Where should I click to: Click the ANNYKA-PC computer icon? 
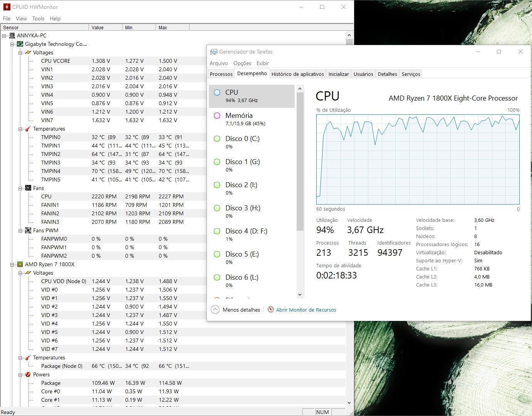[x=12, y=35]
